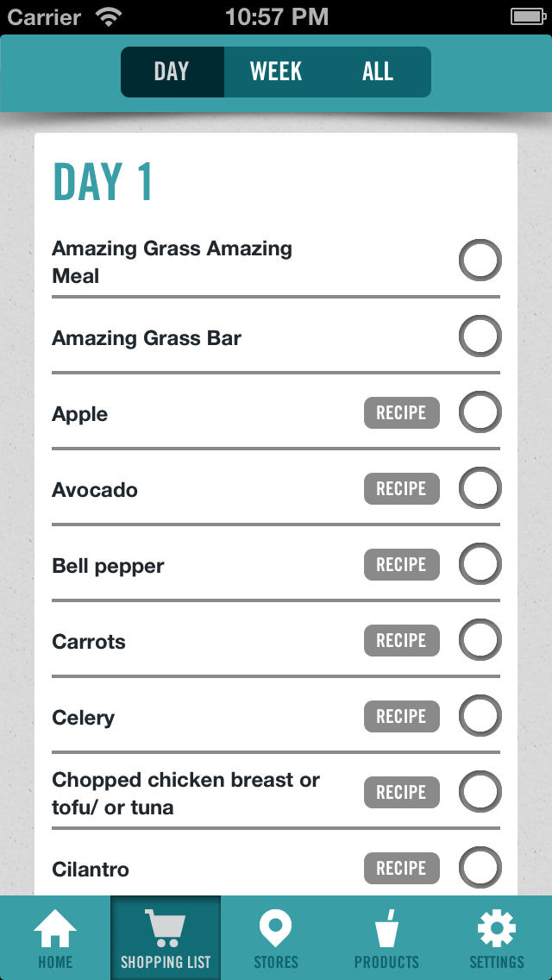Tap the Day 1 heading
The image size is (552, 980).
click(x=103, y=182)
